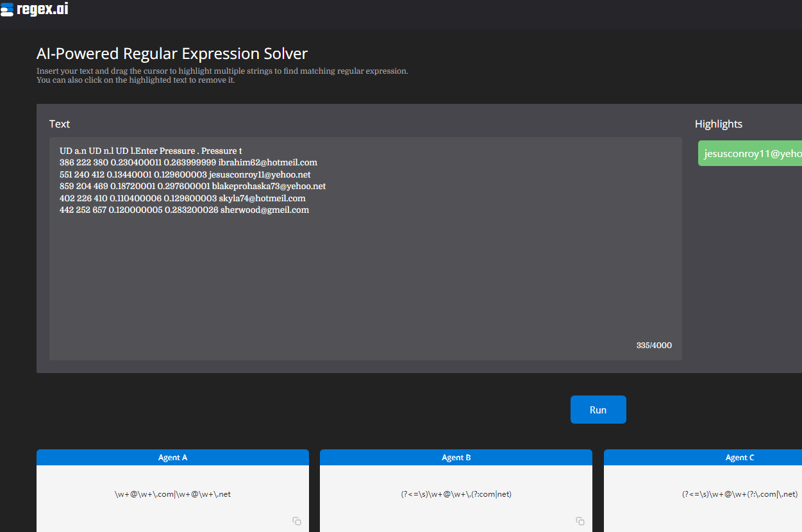Click Agent B's regex expression text
This screenshot has height=532, width=802.
point(456,494)
